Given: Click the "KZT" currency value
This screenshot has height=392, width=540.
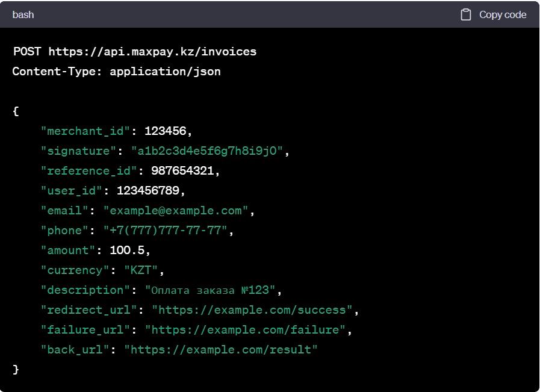Looking at the screenshot, I should click(141, 270).
